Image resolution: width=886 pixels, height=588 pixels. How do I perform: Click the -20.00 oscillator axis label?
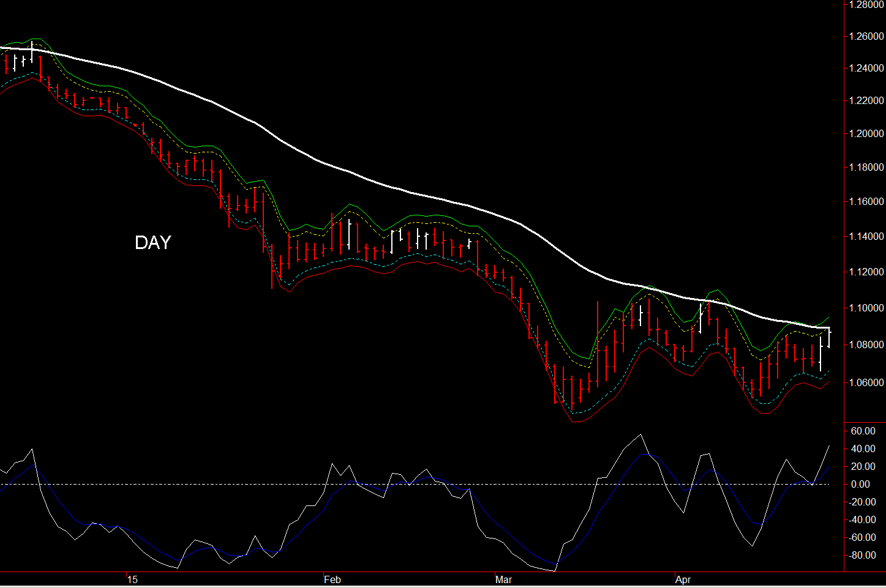(x=862, y=502)
